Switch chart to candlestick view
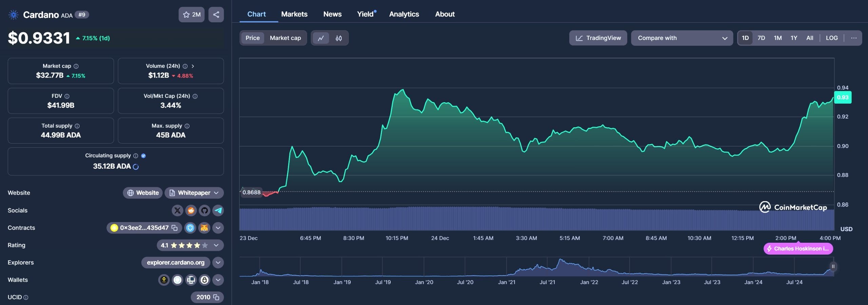868x305 pixels. click(338, 38)
